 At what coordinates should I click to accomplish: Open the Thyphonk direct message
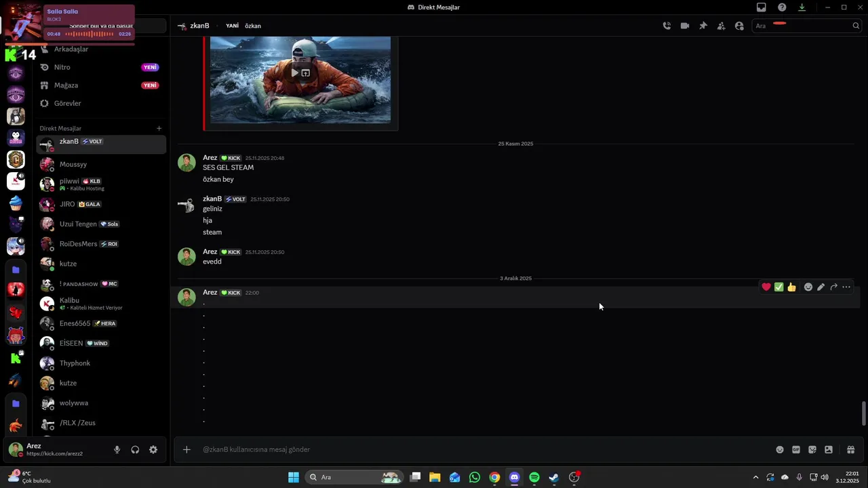(x=101, y=363)
